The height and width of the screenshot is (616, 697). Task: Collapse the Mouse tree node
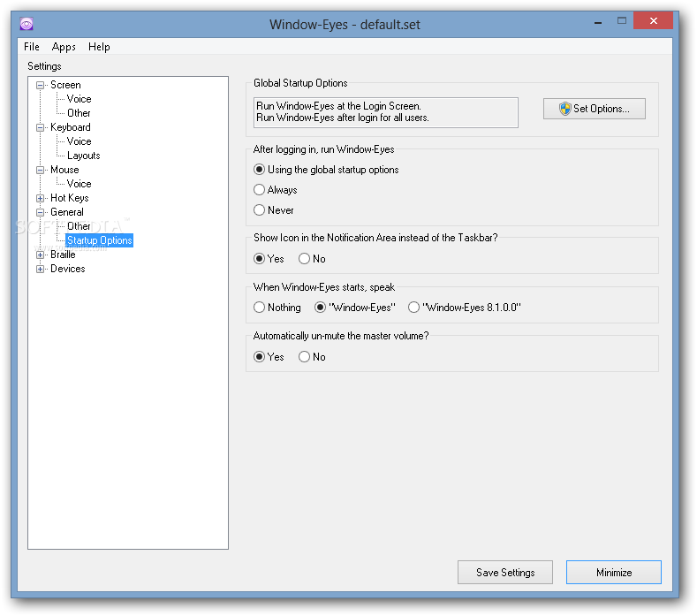tap(40, 170)
